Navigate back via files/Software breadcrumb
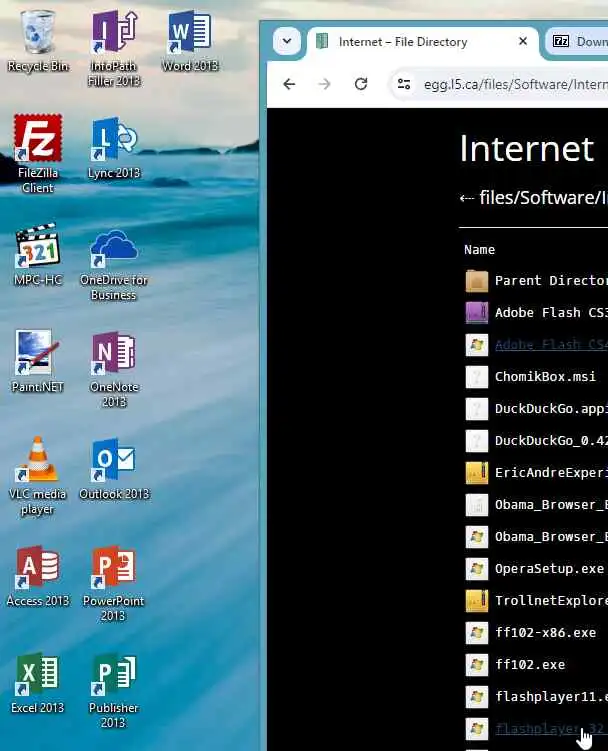The image size is (608, 751). (543, 198)
